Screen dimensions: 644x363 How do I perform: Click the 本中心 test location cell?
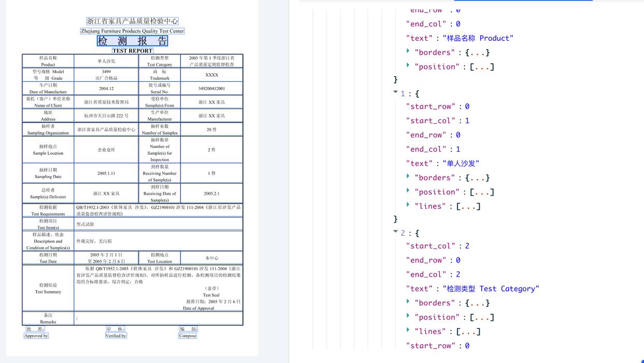click(x=212, y=258)
